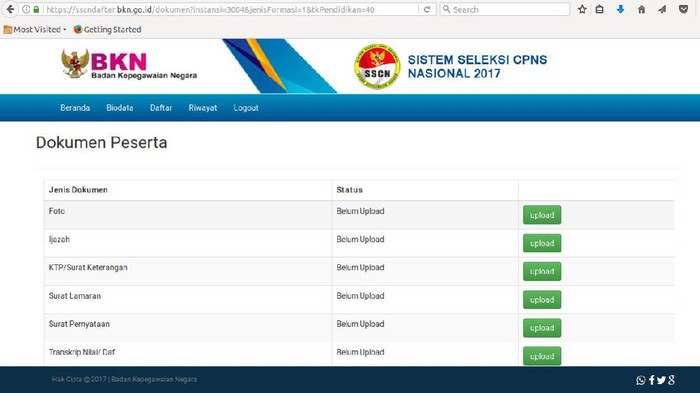Click the upload button for Foto
700x393 pixels.
tap(542, 215)
